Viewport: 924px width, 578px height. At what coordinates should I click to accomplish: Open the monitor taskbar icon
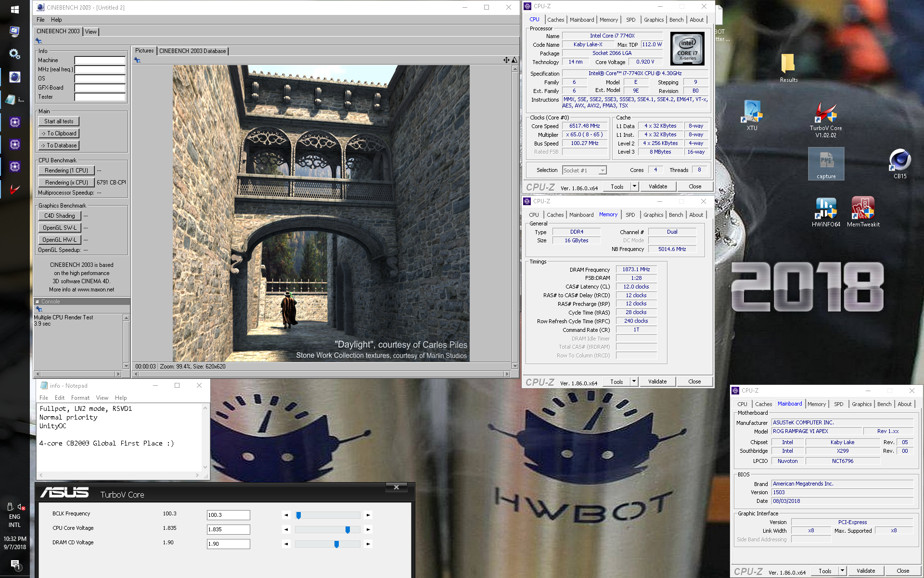pos(14,31)
